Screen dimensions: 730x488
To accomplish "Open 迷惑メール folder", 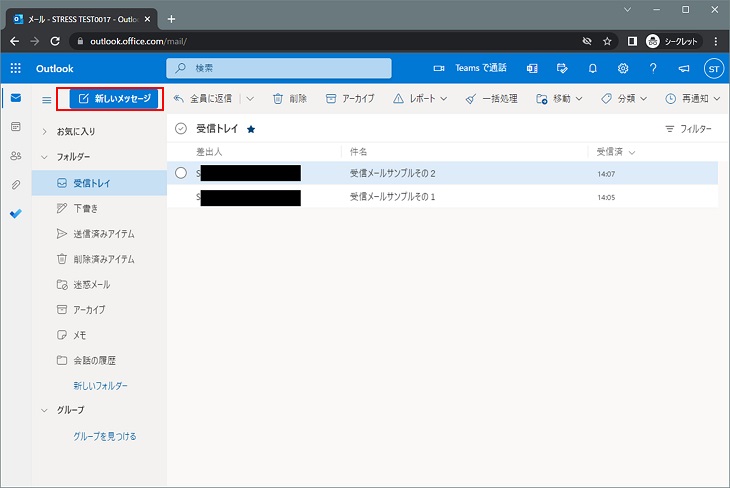I will click(99, 285).
